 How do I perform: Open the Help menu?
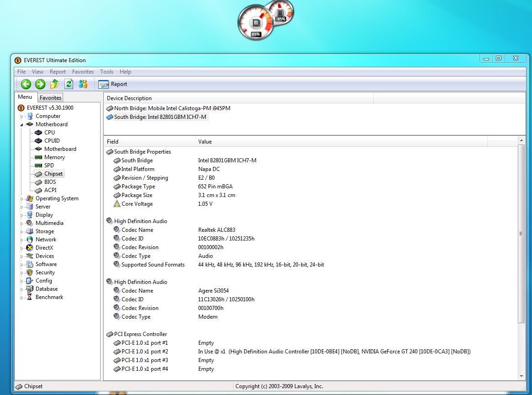pyautogui.click(x=125, y=72)
